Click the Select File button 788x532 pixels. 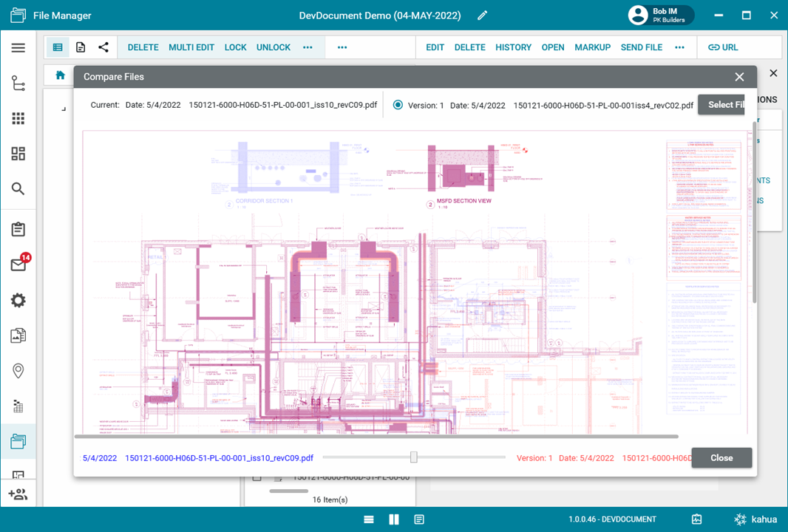[x=723, y=105]
